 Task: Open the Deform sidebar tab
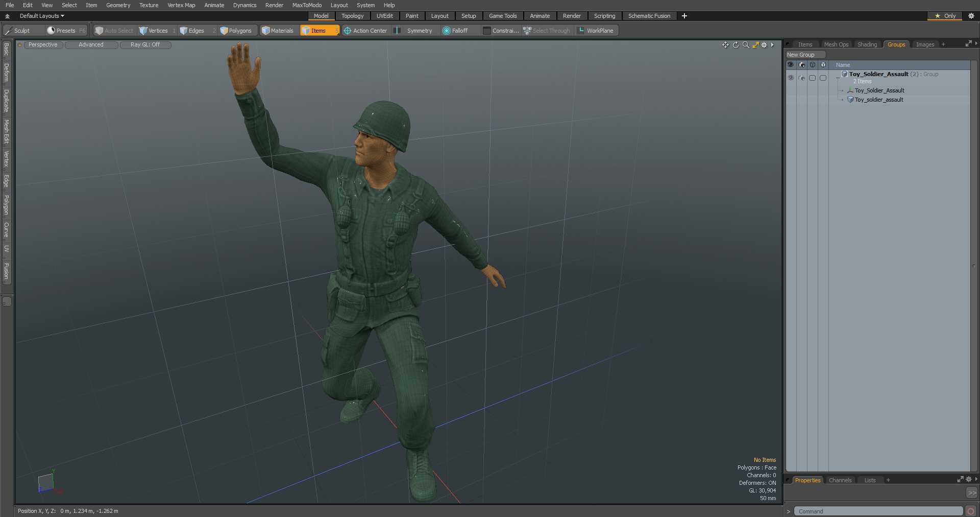click(6, 73)
